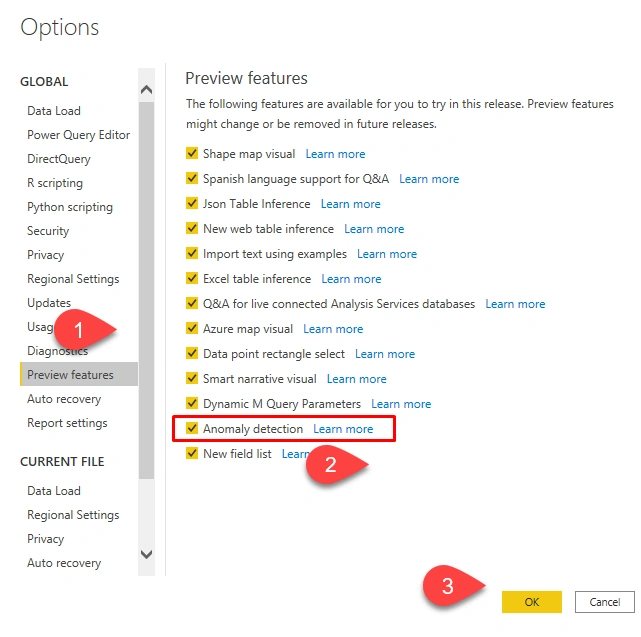Open Global Auto recovery options
This screenshot has height=637, width=641.
(x=64, y=399)
